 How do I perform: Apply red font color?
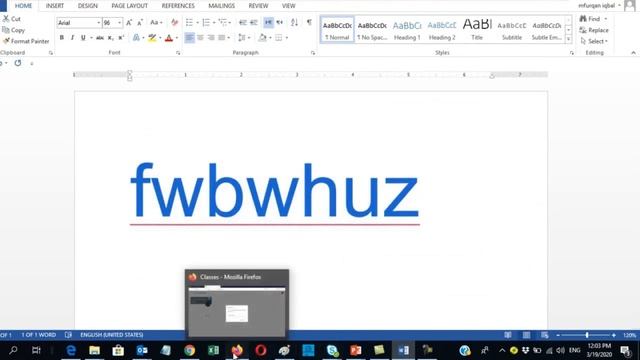click(169, 38)
